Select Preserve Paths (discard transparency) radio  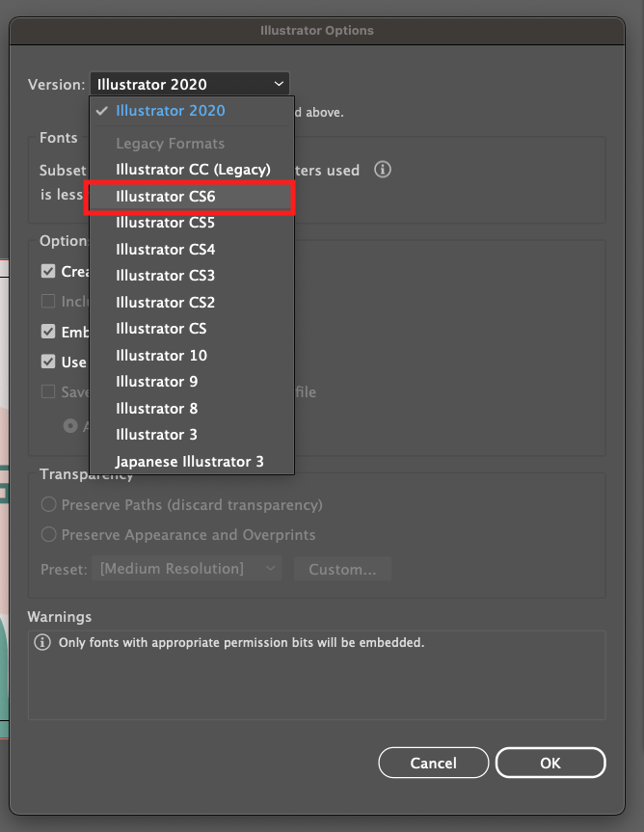(49, 504)
